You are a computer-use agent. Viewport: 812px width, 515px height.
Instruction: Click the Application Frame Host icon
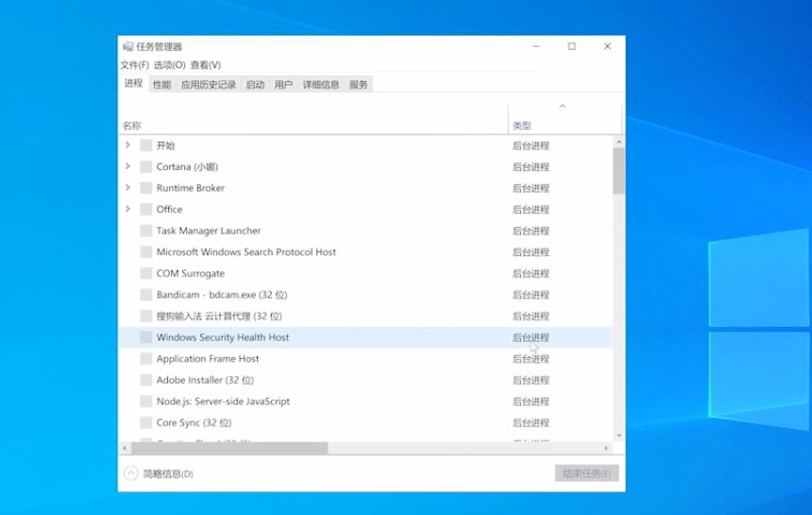click(146, 358)
